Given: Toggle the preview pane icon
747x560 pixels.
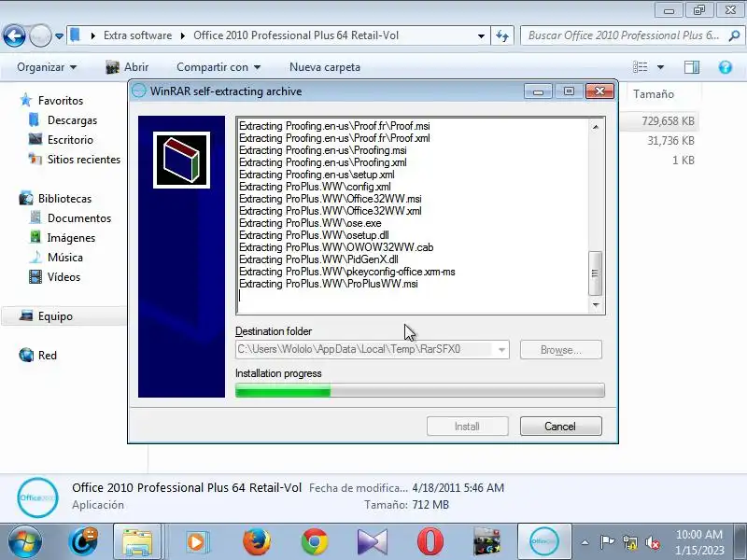Looking at the screenshot, I should (692, 67).
